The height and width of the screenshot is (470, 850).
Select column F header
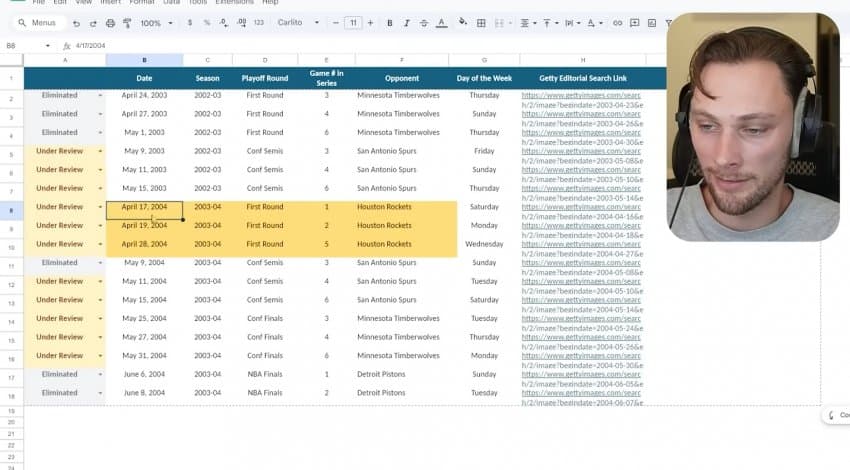402,60
